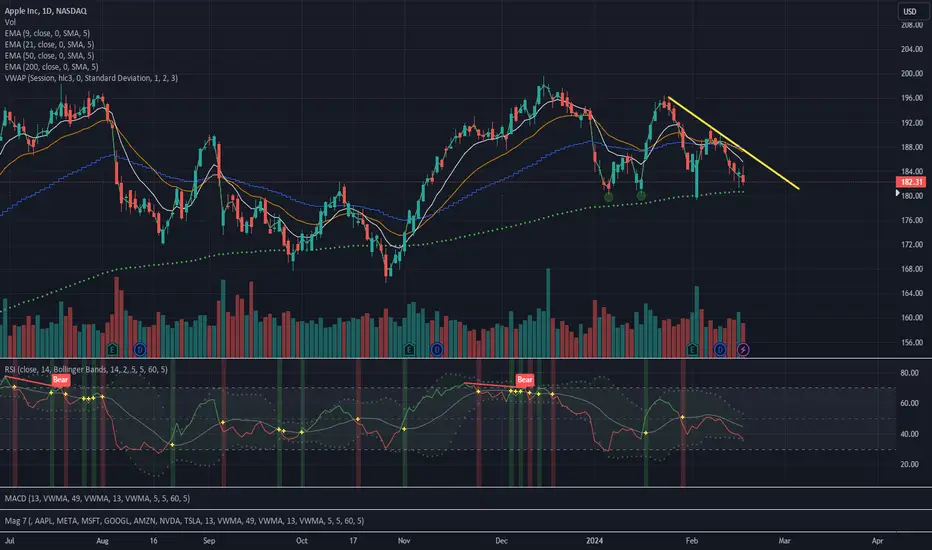
Task: Click the dividend 'D' marker near August
Action: (x=139, y=349)
